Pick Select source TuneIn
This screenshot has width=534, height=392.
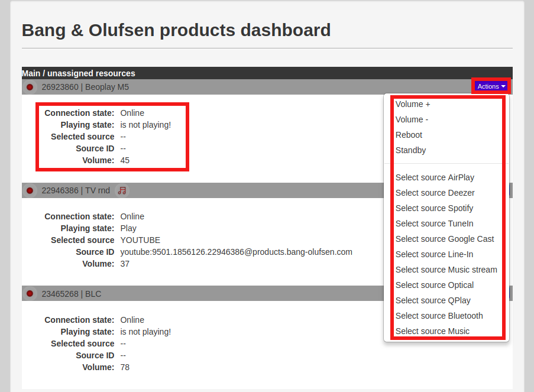coord(434,223)
